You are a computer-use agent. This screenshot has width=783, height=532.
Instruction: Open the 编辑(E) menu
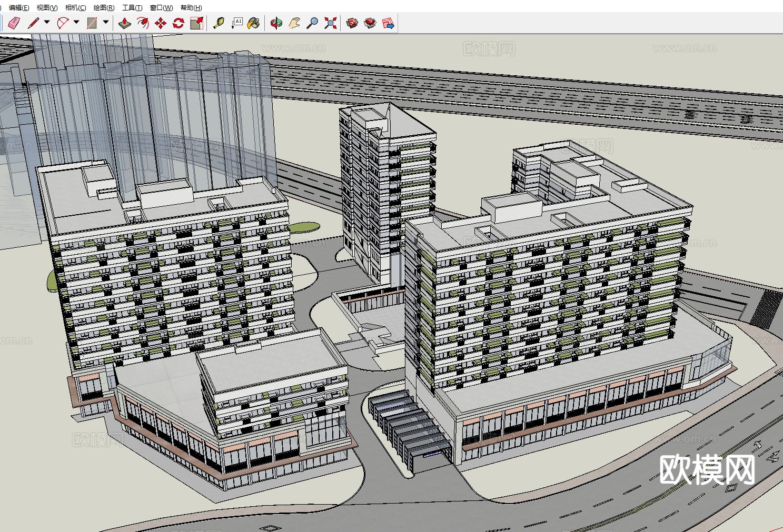pos(19,7)
